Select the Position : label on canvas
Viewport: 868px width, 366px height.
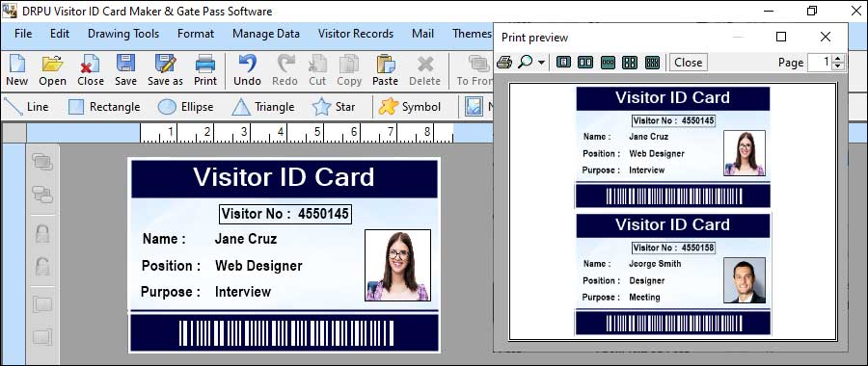[171, 266]
